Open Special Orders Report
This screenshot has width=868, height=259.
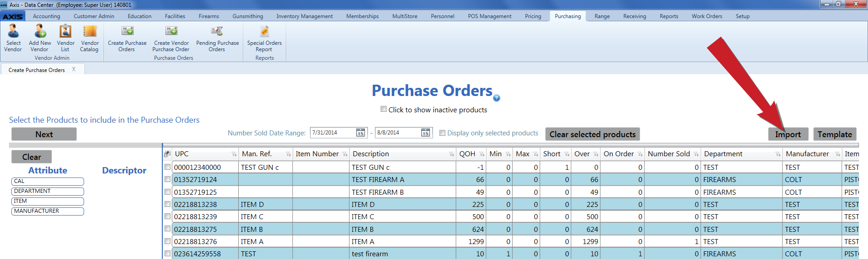[264, 38]
